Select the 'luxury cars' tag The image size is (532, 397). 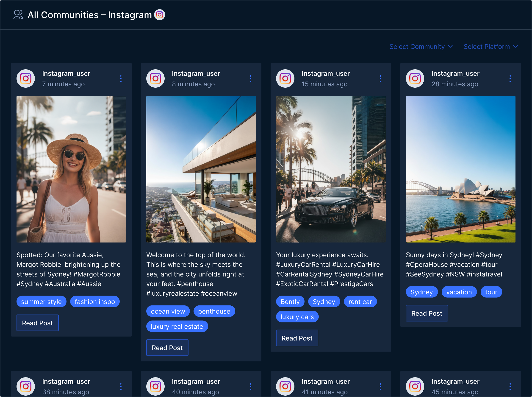click(297, 317)
